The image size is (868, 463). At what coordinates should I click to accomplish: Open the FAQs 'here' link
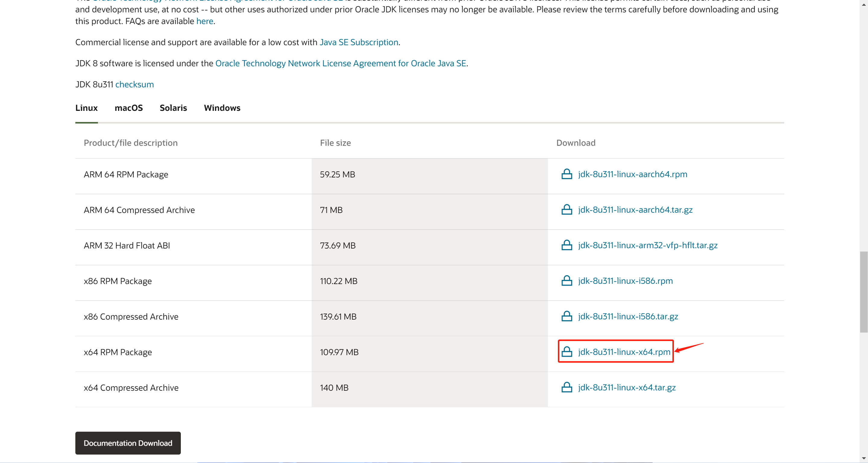(205, 21)
